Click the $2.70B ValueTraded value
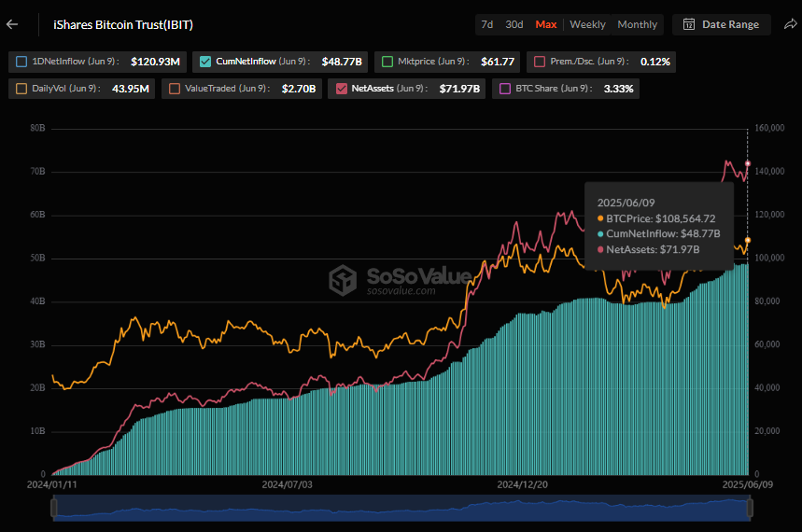802x532 pixels. click(x=299, y=89)
